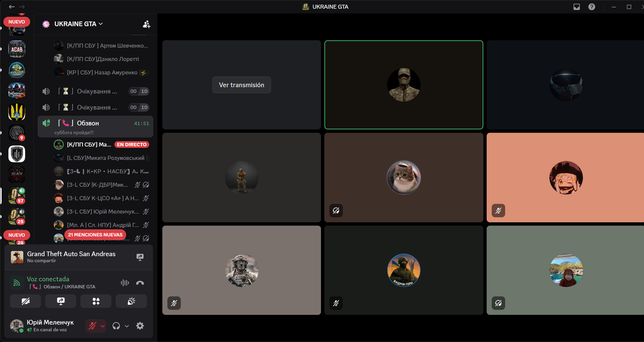Open the microphone input options chevron
The height and width of the screenshot is (342, 644).
click(x=103, y=325)
